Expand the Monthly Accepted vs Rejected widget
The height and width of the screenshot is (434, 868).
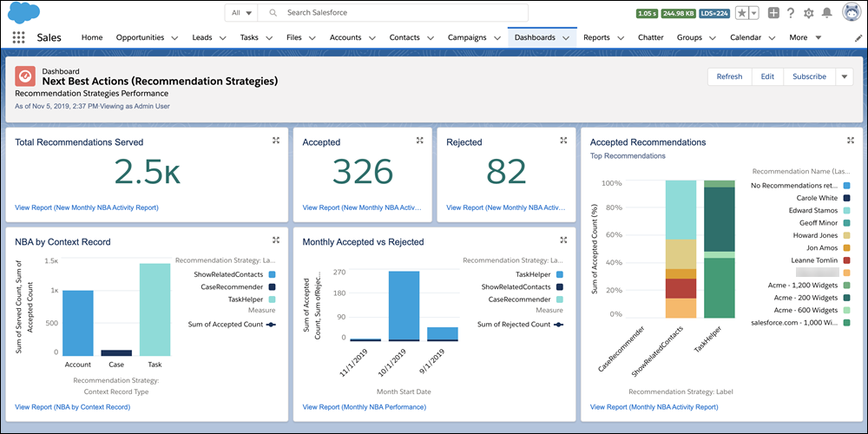(x=563, y=240)
